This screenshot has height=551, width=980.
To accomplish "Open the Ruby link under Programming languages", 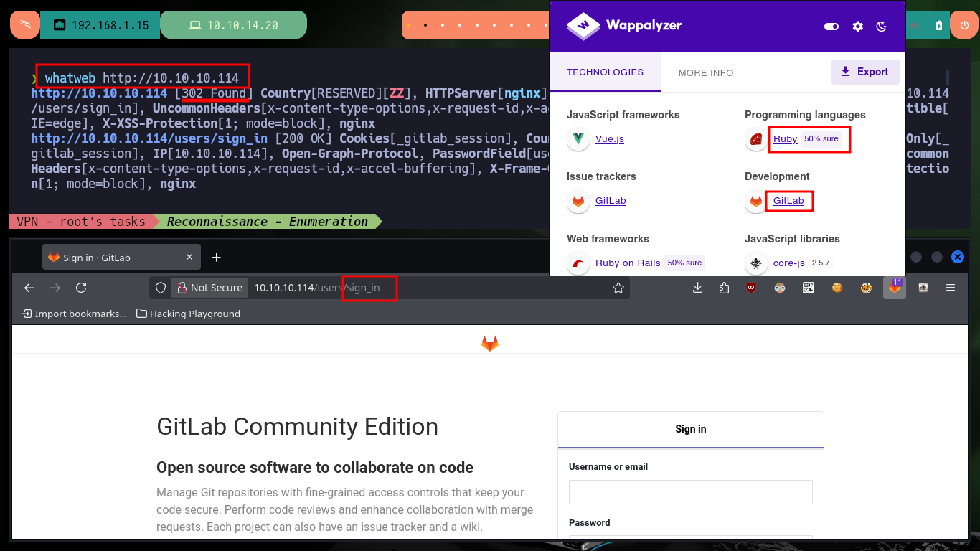I will pyautogui.click(x=785, y=139).
